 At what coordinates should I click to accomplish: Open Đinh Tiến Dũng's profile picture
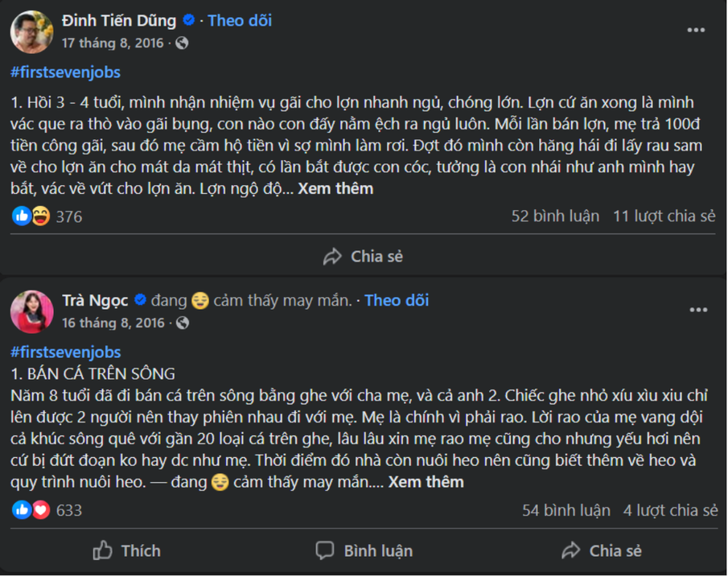32,32
